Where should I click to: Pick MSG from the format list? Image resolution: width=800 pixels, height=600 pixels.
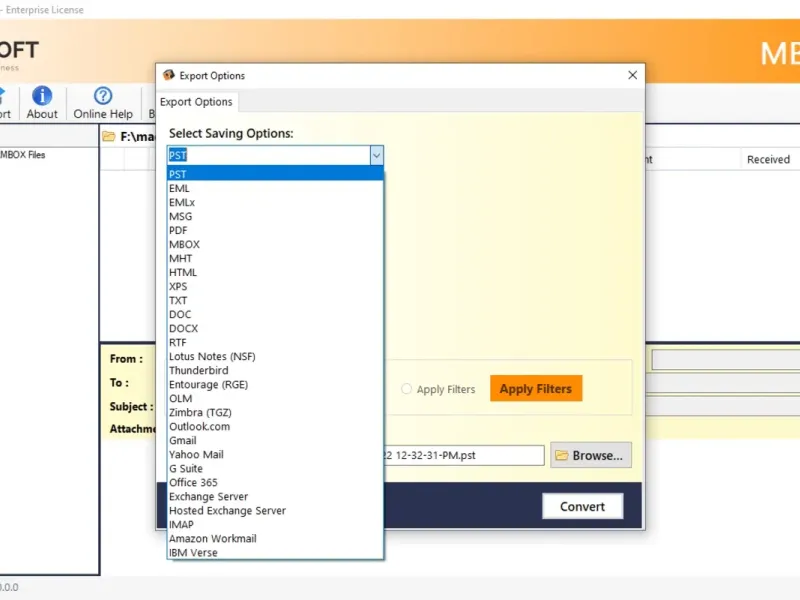tap(275, 216)
